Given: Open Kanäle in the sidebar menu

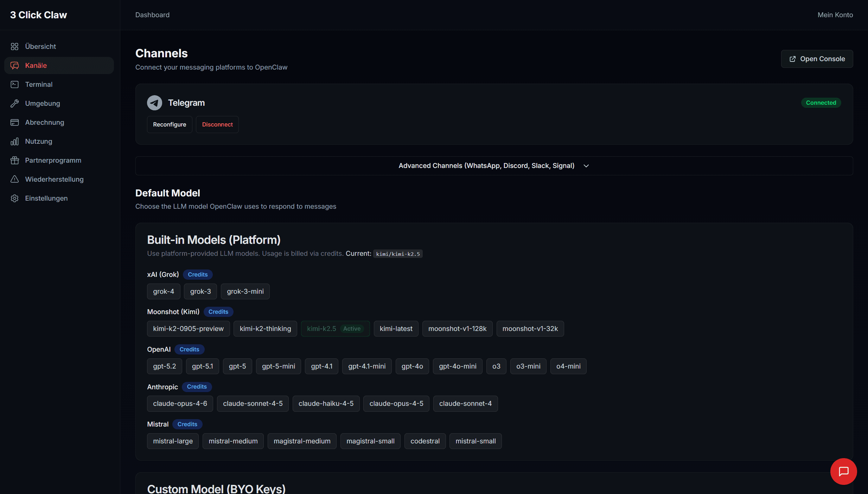Looking at the screenshot, I should pyautogui.click(x=36, y=65).
